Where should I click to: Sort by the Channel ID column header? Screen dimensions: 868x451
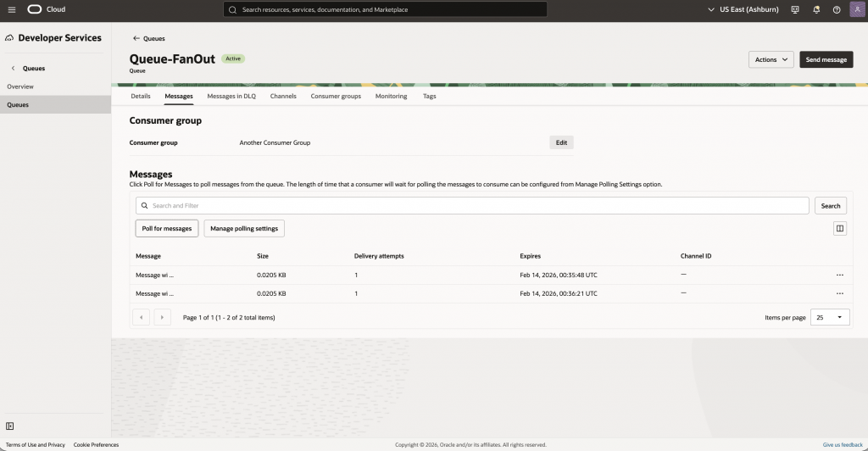[x=695, y=256]
